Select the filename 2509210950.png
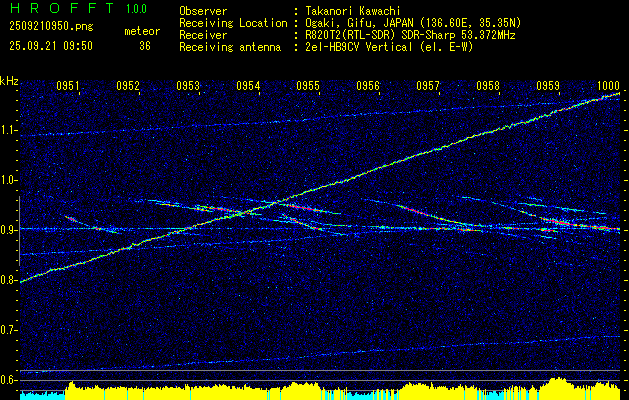 pos(51,27)
